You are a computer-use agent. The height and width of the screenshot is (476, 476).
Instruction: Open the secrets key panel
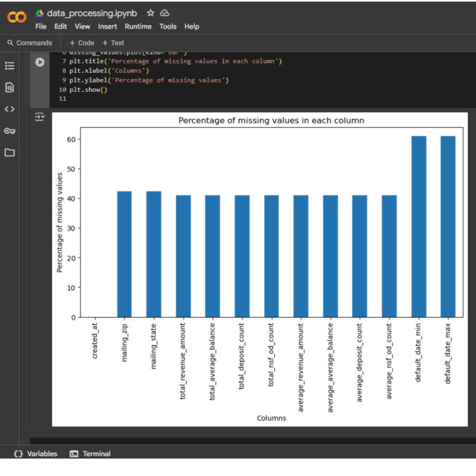[x=10, y=131]
